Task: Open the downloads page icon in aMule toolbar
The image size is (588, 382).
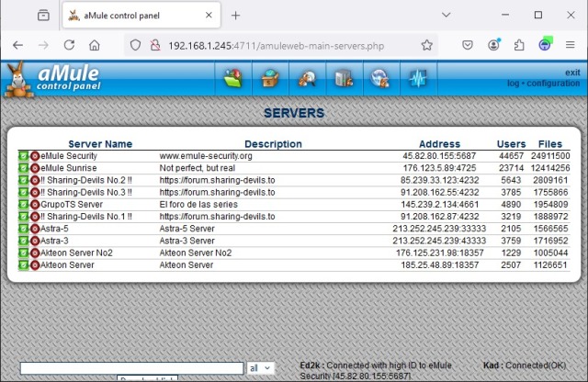Action: coord(233,79)
